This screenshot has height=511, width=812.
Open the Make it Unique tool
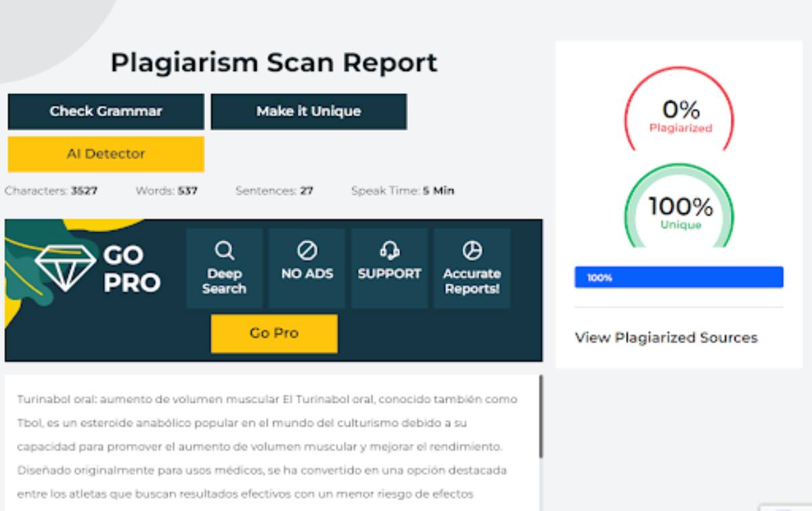(309, 112)
